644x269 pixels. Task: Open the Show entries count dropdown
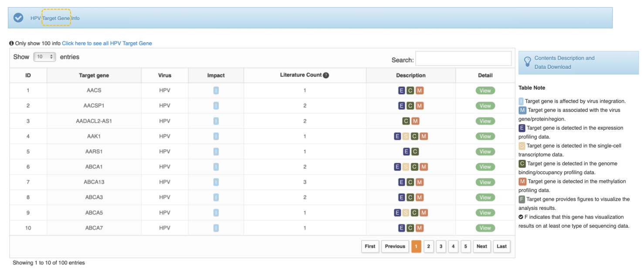coord(45,57)
